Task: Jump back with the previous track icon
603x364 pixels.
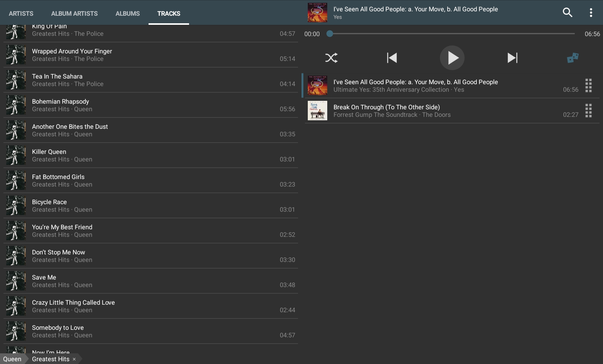Action: (392, 58)
